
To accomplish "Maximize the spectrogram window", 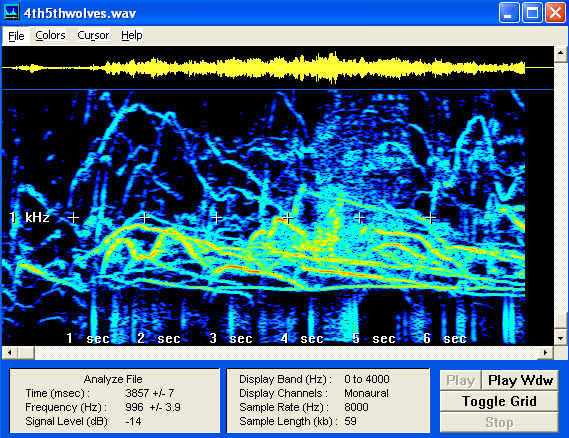I will (532, 13).
